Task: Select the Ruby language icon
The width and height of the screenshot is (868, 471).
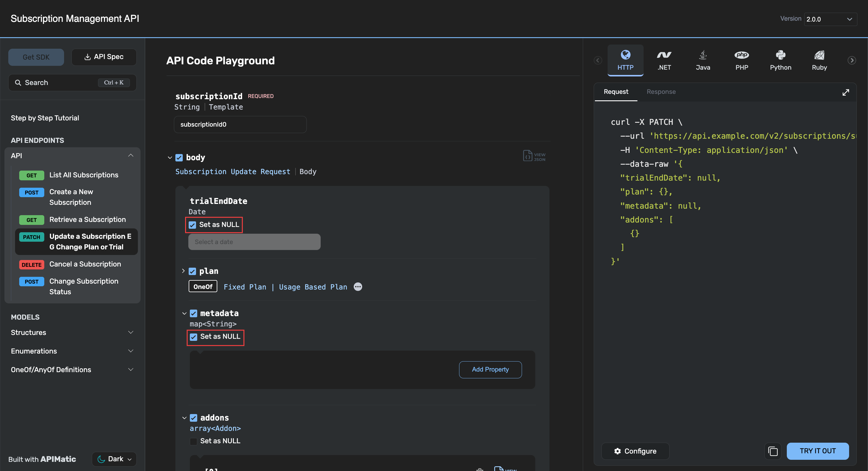Action: point(819,55)
